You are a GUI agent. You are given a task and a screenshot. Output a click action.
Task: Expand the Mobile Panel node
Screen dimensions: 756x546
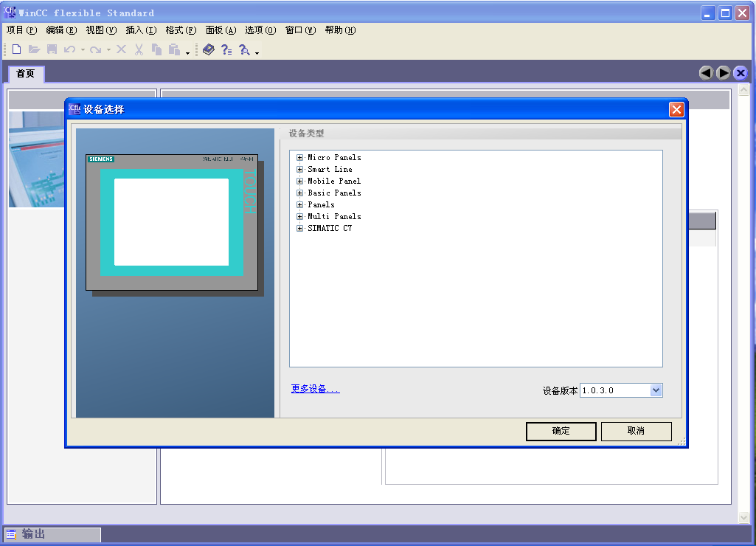(300, 182)
